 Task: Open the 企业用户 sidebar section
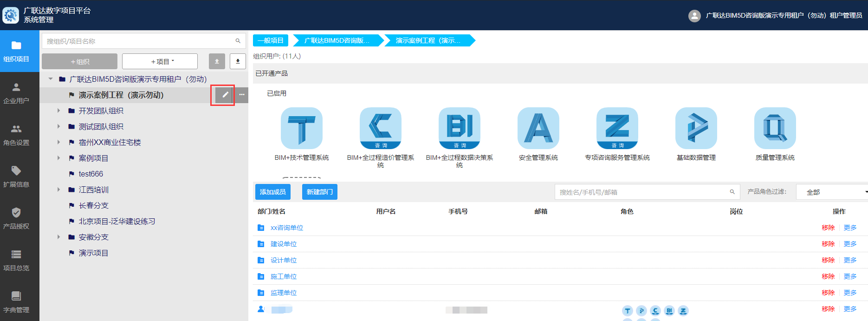[x=16, y=93]
